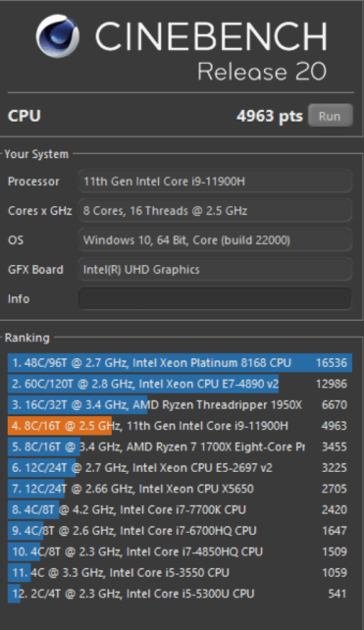Select the Xeon X5650 ranking row
364x630 pixels.
pos(180,489)
